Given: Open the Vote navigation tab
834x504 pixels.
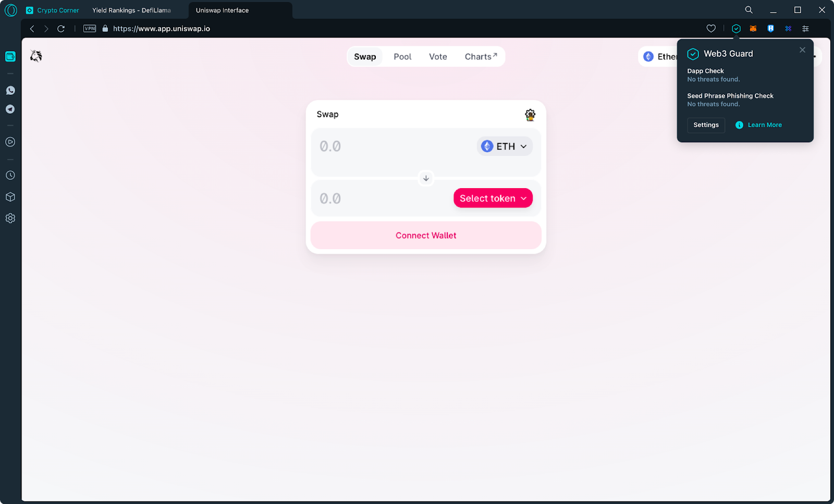Looking at the screenshot, I should pyautogui.click(x=438, y=57).
